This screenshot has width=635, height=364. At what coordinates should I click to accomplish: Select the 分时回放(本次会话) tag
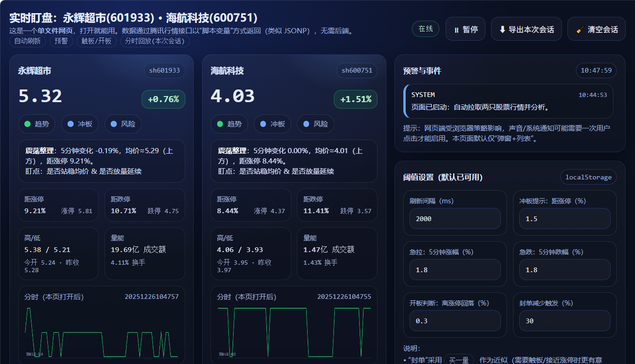tap(155, 41)
